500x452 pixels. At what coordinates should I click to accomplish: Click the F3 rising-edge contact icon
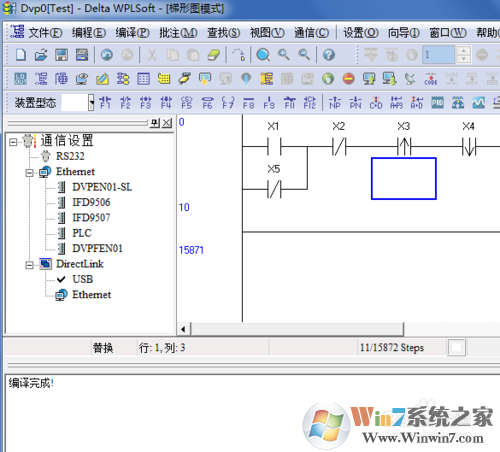coord(146,103)
